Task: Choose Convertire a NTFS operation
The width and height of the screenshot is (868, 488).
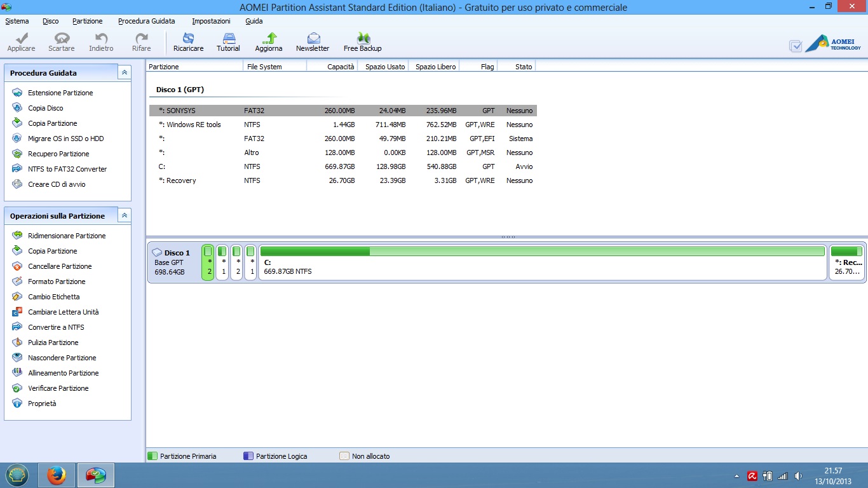Action: [56, 327]
